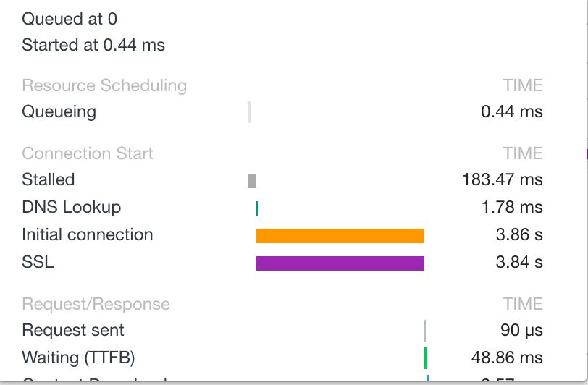This screenshot has width=588, height=385.
Task: Click the teal DNS Lookup marker
Action: pyautogui.click(x=257, y=208)
